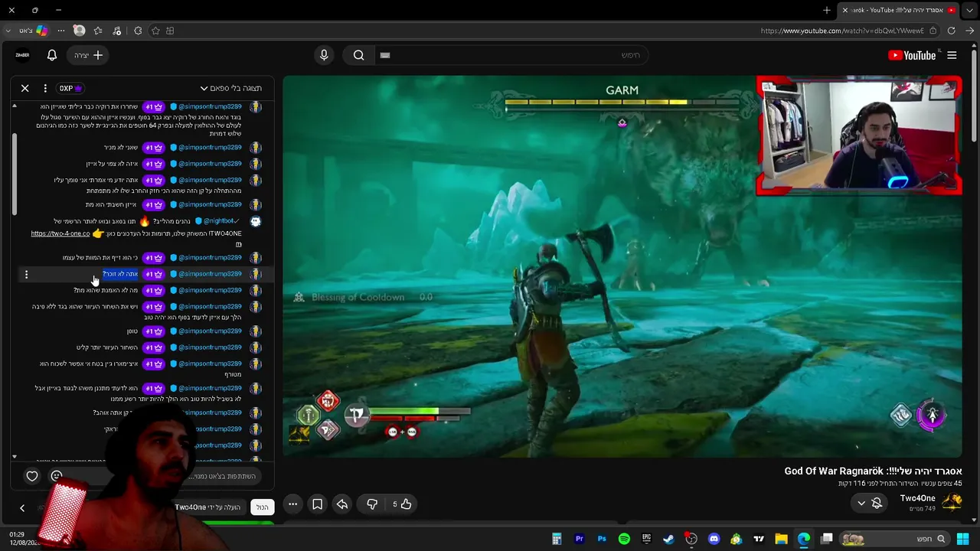The image size is (980, 551).
Task: Start voice search with the microphone icon
Action: click(x=324, y=55)
